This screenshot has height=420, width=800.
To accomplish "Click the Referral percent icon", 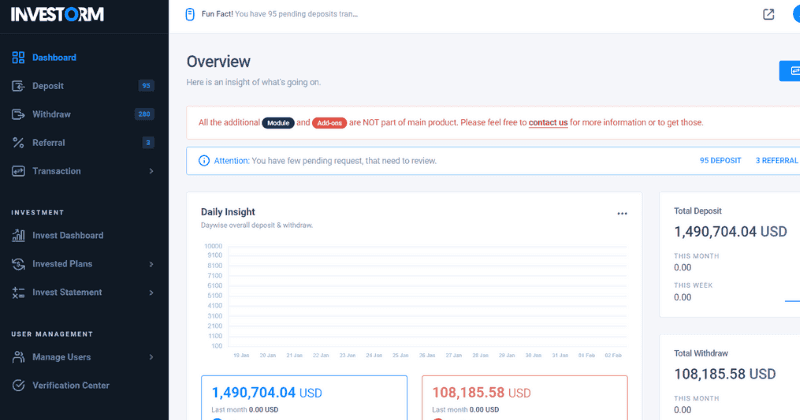I will click(18, 143).
